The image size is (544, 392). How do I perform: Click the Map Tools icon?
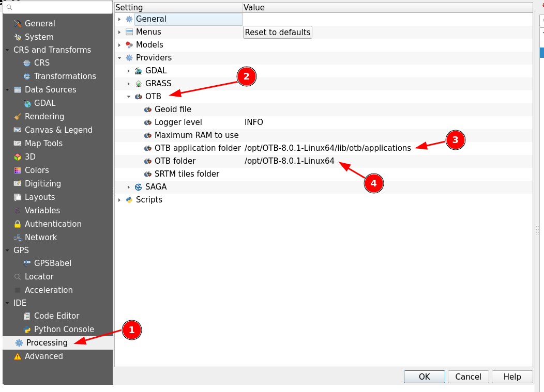[18, 144]
